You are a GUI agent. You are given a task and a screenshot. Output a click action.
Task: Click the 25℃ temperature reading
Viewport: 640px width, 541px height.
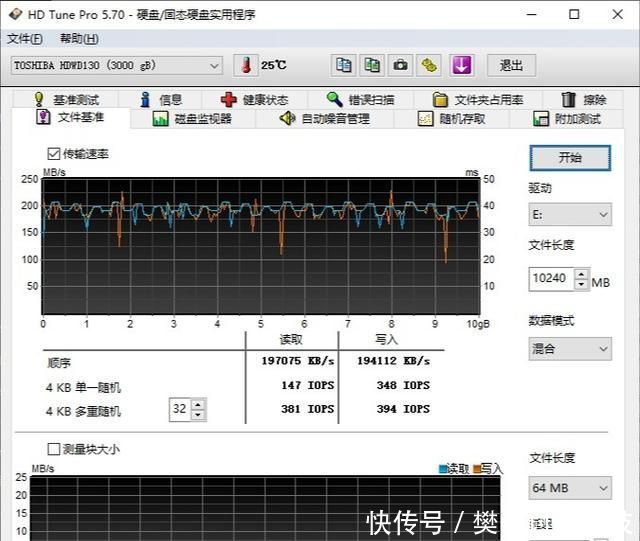(274, 65)
